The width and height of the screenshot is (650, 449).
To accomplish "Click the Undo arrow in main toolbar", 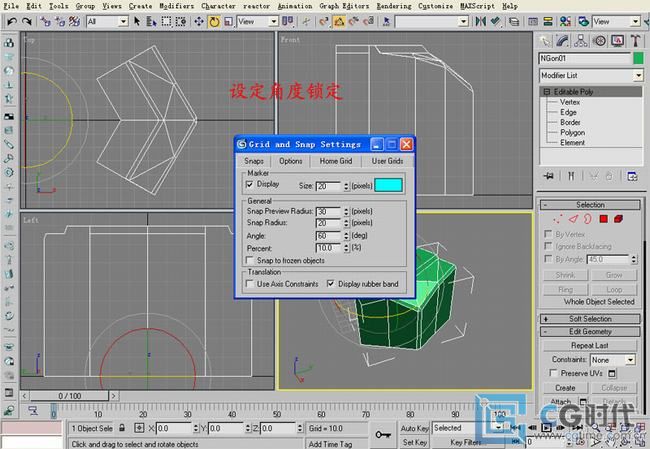I will pos(12,21).
